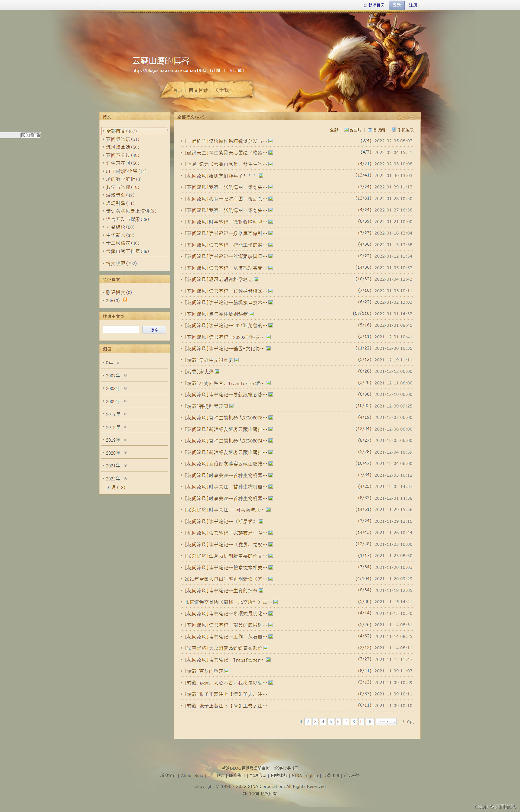Expand the 2019年 archive

pyautogui.click(x=125, y=440)
